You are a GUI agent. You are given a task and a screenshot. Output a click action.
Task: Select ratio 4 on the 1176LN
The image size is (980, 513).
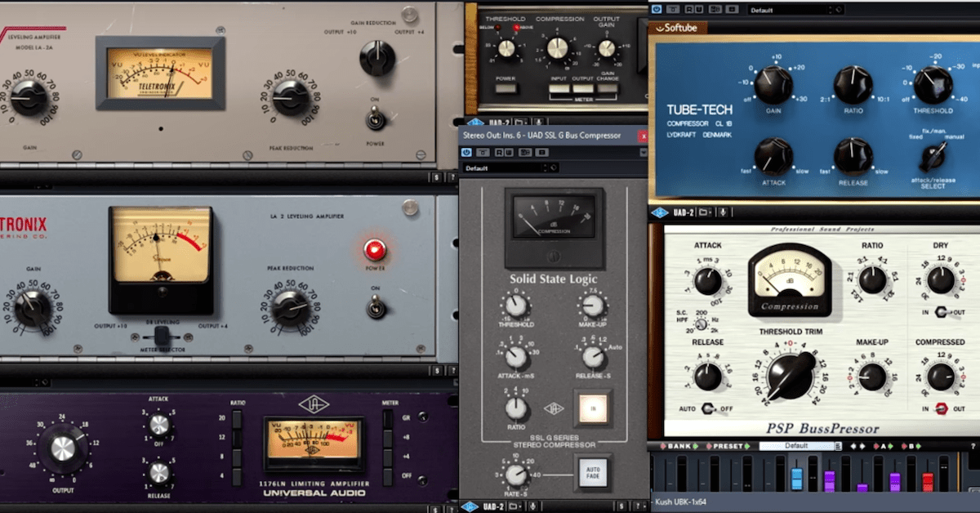237,476
